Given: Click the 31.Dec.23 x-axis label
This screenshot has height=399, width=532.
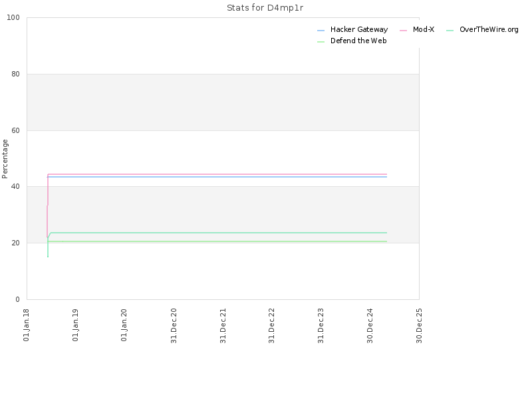Looking at the screenshot, I should coord(321,326).
